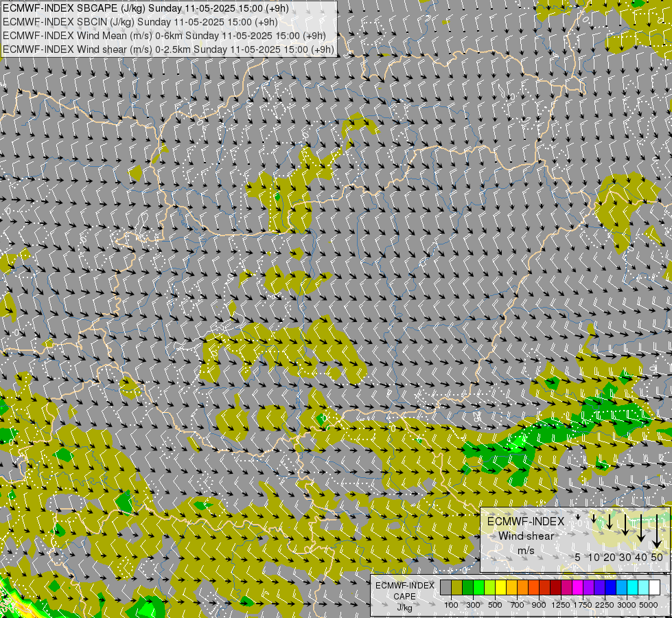Click 'ECMWF-INDEX' in the CAPE legend
Viewport: 672px width, 618px height.
coord(405,586)
